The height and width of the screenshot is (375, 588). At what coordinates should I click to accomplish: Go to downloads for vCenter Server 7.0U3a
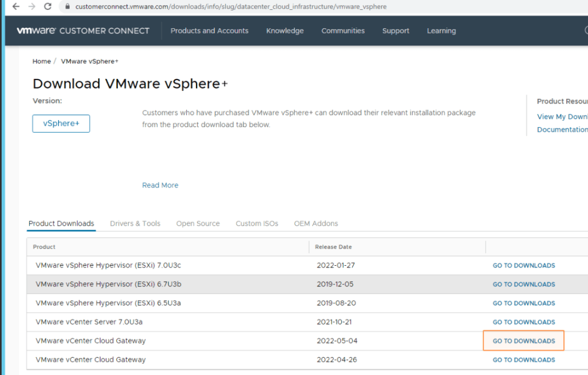pyautogui.click(x=524, y=322)
